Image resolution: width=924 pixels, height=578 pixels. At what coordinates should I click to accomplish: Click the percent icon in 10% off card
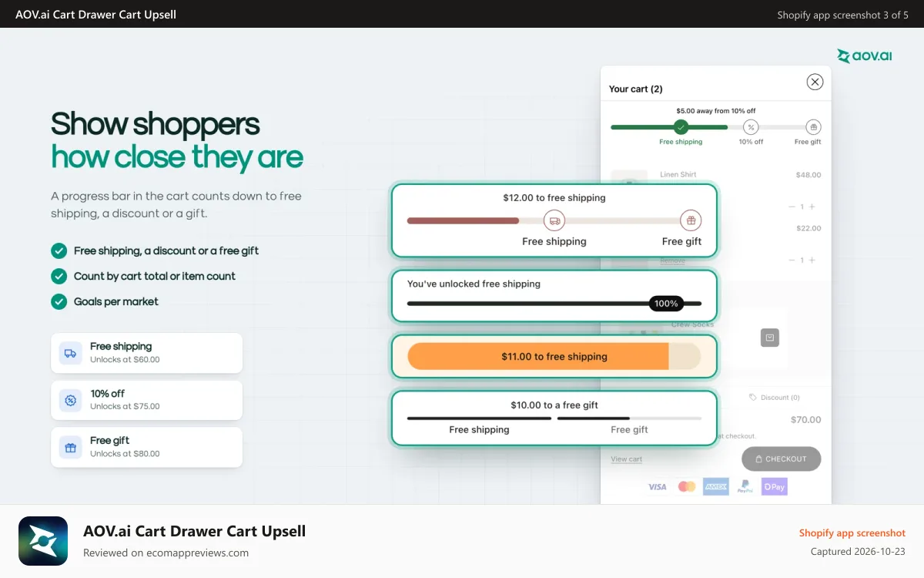(70, 400)
